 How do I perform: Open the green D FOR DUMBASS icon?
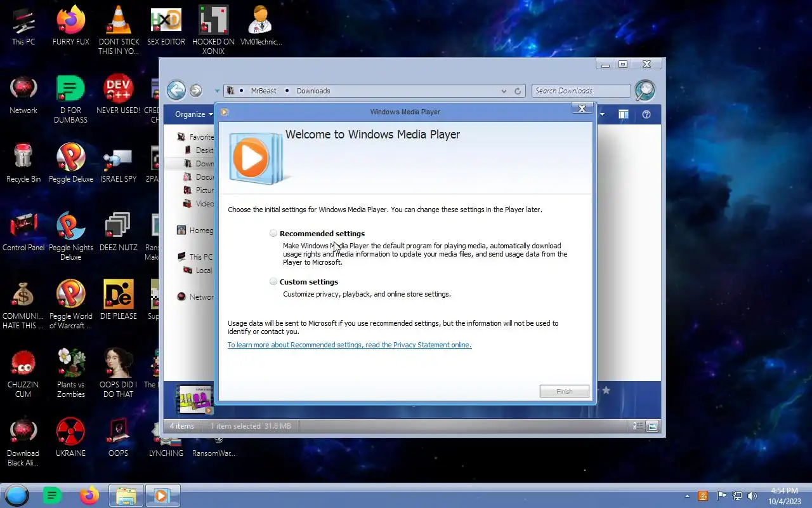(70, 100)
